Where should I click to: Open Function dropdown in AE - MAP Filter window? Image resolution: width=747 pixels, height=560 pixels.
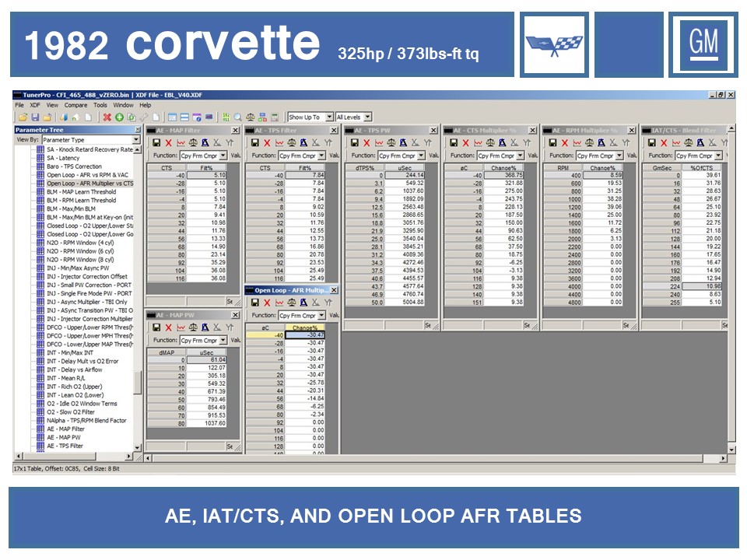(x=223, y=156)
